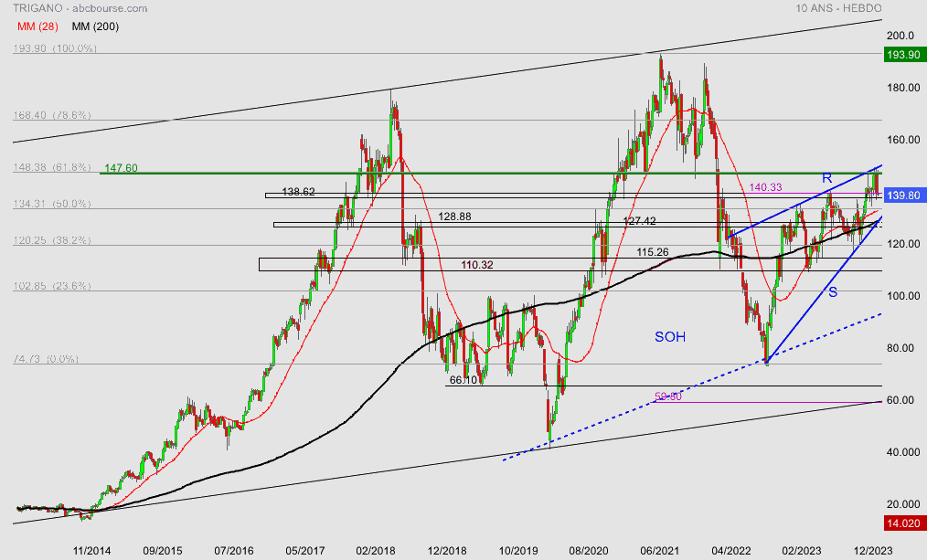927x560 pixels.
Task: Select the 05/2017 date on the time axis
Action: pos(305,551)
